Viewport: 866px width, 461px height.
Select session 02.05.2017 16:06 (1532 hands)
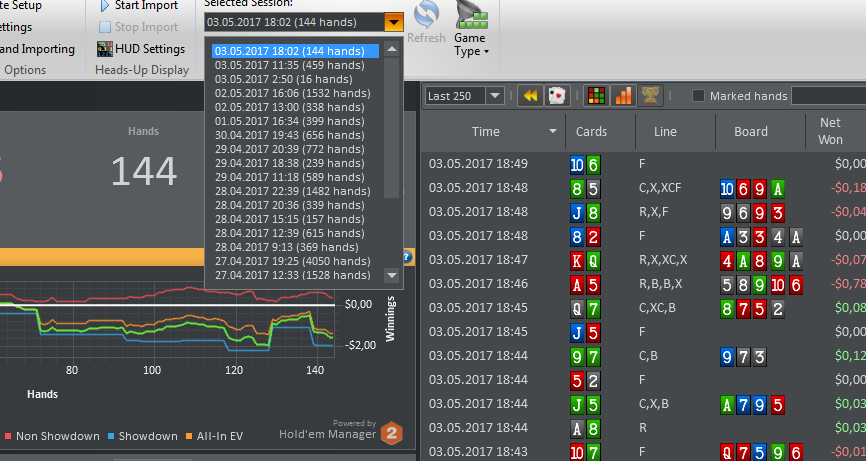tap(291, 93)
